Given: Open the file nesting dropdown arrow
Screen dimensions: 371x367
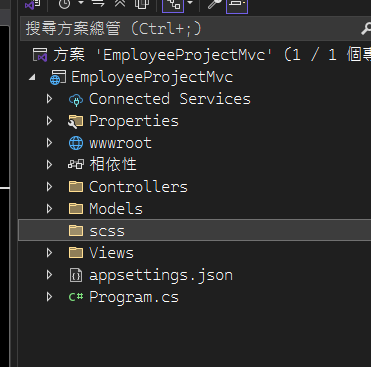Looking at the screenshot, I should [x=190, y=3].
